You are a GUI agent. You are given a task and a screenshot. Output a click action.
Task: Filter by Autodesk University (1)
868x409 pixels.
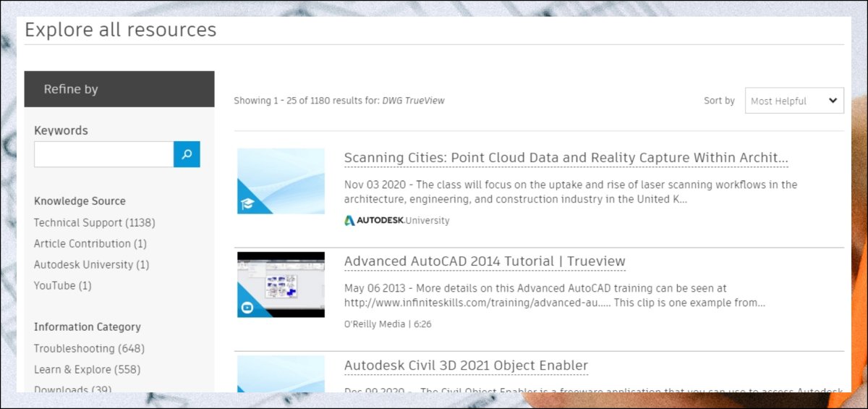point(92,265)
